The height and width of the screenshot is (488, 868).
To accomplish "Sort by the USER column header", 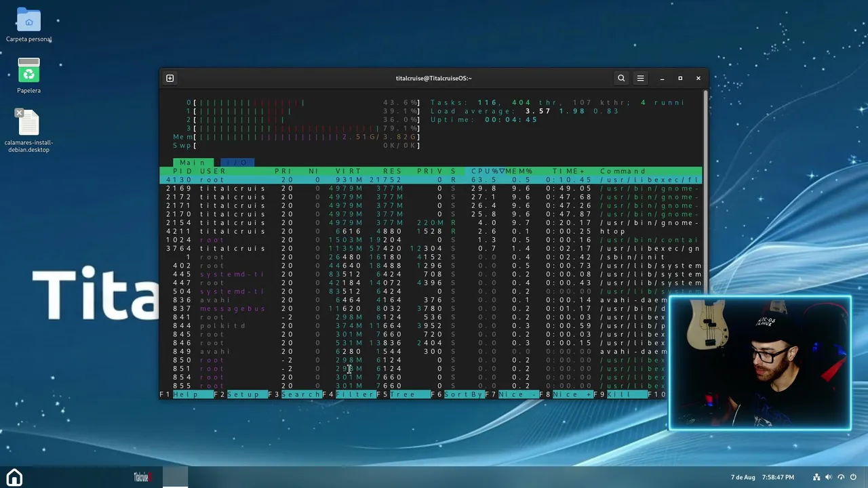I will coord(213,171).
